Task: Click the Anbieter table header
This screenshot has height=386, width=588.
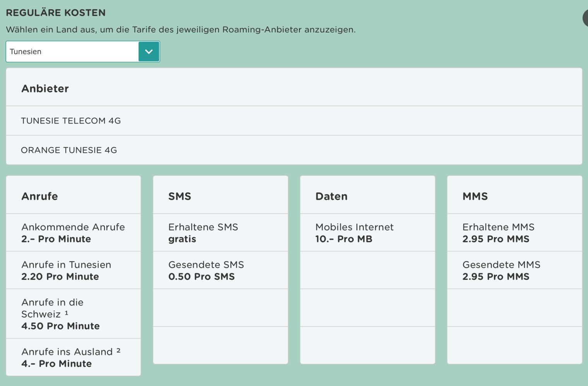Action: [x=45, y=89]
